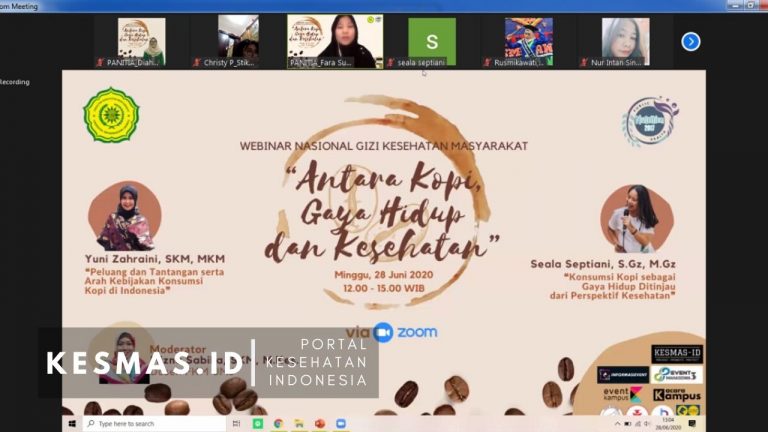This screenshot has height=432, width=768.
Task: Click 'WEBINAR NASIONAL GIZI KESEHATAN MASYARAKAT' heading
Action: coord(384,146)
